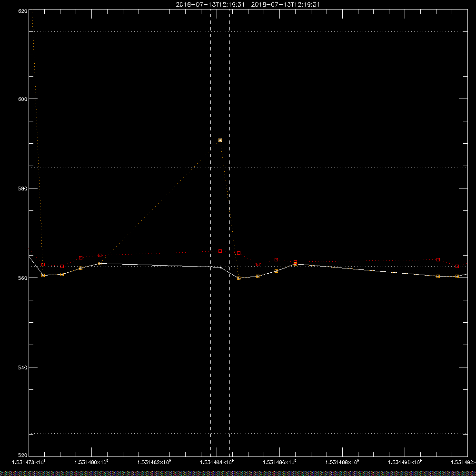
Task: Click the left dashed vertical time marker line
Action: tap(210, 233)
